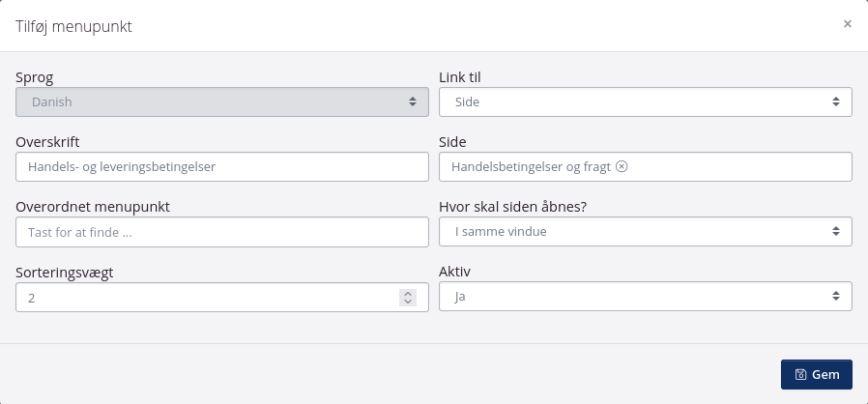
Task: Decrease the Sorteringsvægt value with down arrow
Action: click(x=408, y=303)
